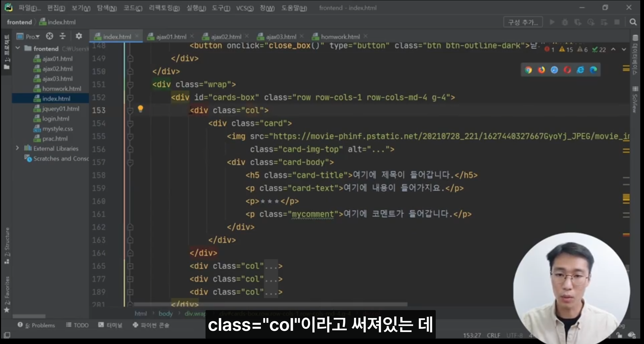The image size is (644, 344).
Task: Expand folded div at line 165
Action: click(x=130, y=266)
